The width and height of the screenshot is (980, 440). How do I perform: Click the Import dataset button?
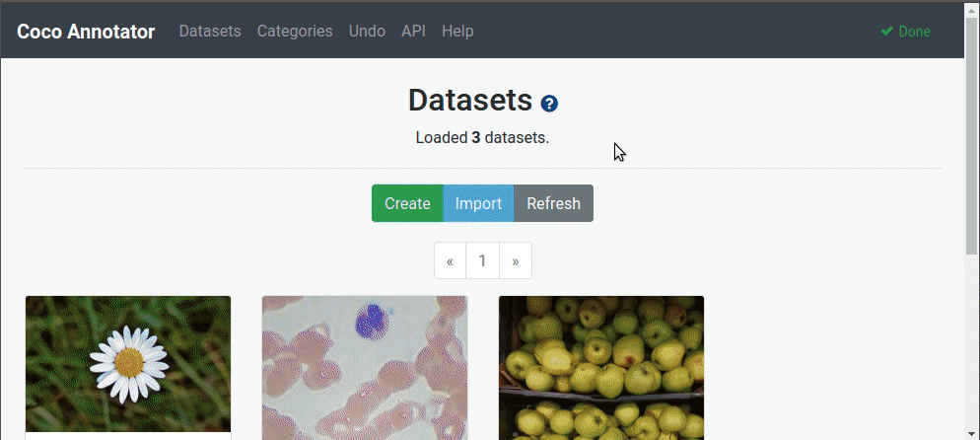click(478, 203)
